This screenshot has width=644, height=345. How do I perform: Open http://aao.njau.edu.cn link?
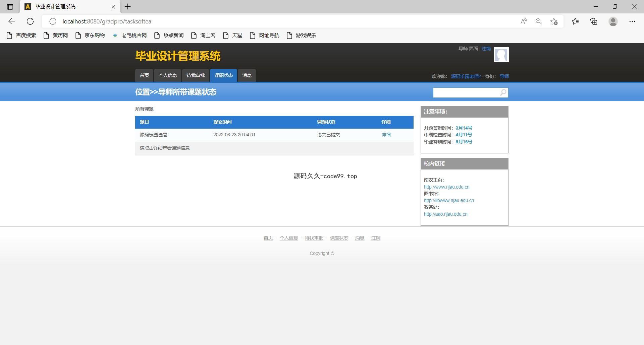[445, 214]
